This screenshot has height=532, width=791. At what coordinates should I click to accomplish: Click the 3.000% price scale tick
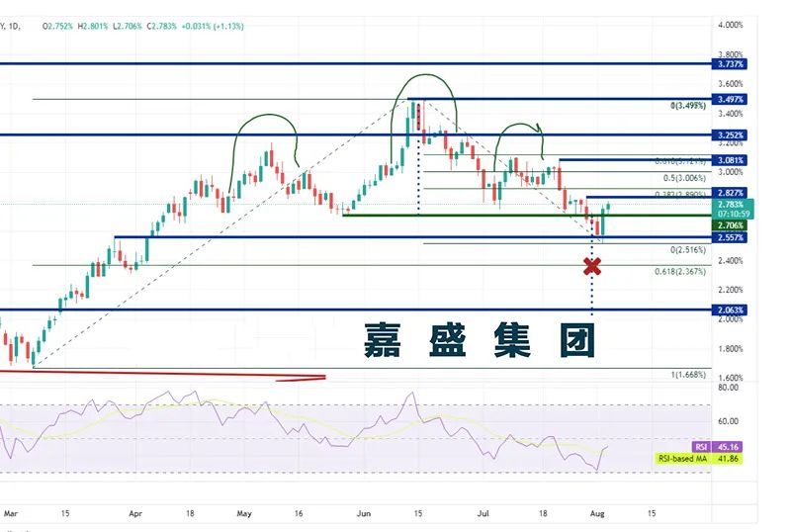pyautogui.click(x=731, y=172)
